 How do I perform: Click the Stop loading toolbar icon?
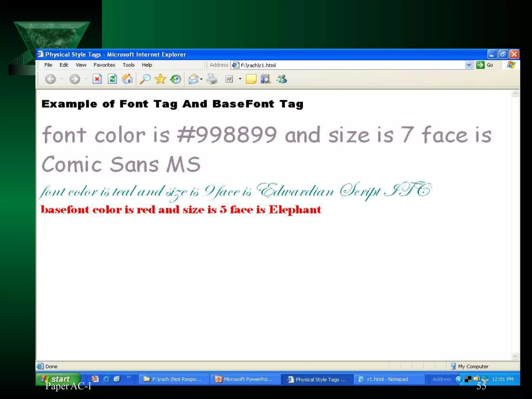click(x=97, y=79)
